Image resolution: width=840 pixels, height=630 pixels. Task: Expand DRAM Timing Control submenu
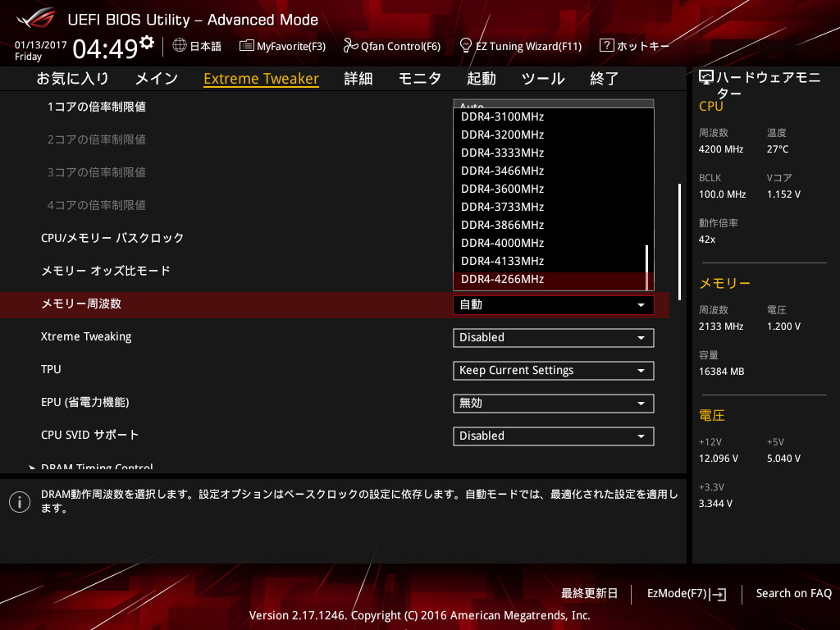pos(97,467)
